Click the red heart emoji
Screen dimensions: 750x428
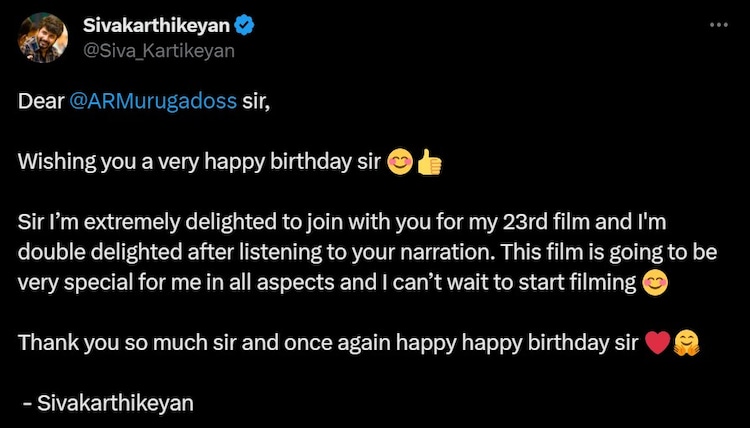coord(657,343)
